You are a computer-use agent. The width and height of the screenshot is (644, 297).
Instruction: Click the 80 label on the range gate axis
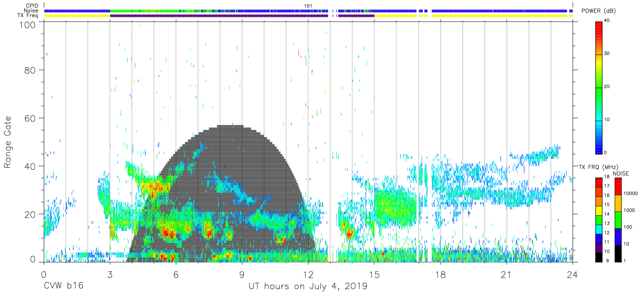point(31,70)
